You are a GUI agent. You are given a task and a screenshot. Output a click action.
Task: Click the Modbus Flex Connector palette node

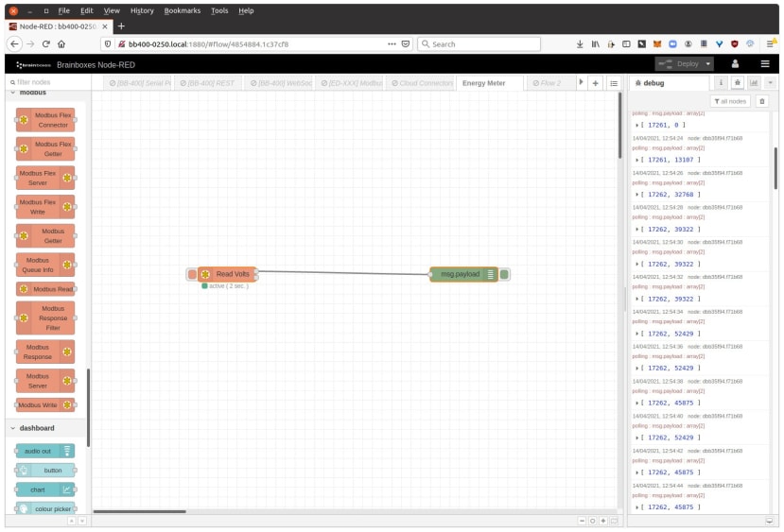click(x=45, y=120)
